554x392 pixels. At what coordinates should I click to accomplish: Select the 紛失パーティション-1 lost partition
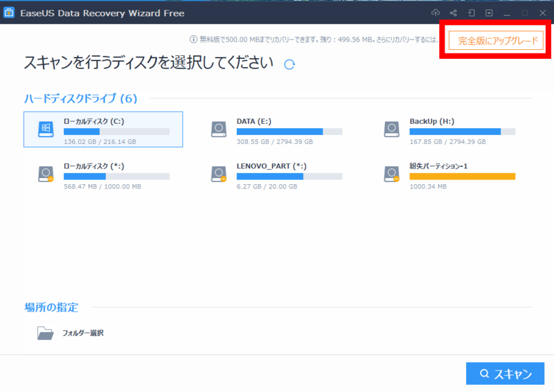coord(449,176)
